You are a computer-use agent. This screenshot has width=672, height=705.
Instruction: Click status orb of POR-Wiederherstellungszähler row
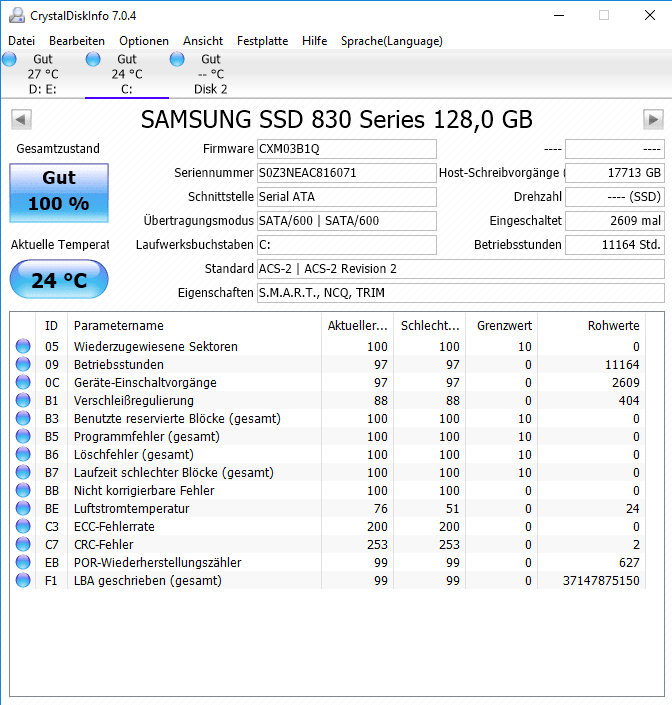coord(23,562)
